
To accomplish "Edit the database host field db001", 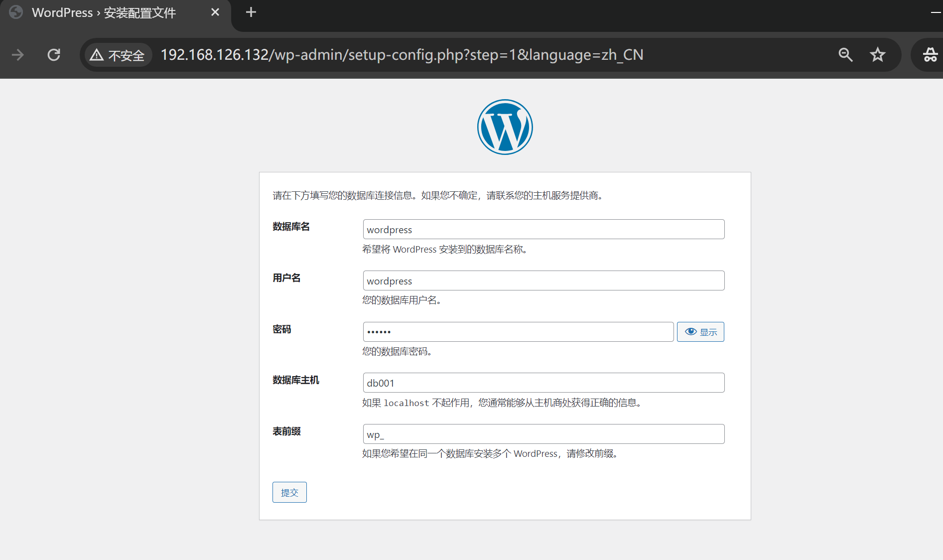I will [543, 383].
